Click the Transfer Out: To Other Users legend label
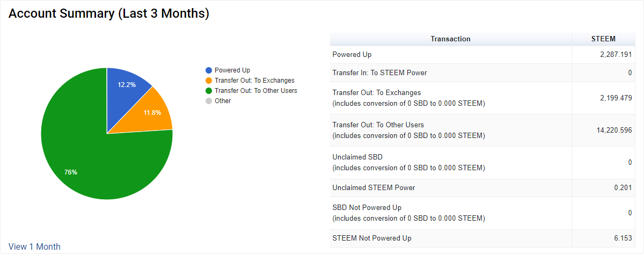Image resolution: width=644 pixels, height=254 pixels. click(x=255, y=91)
